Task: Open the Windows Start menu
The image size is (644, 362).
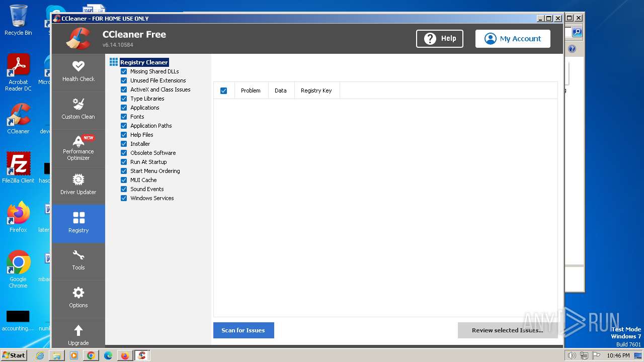Action: pos(14,355)
